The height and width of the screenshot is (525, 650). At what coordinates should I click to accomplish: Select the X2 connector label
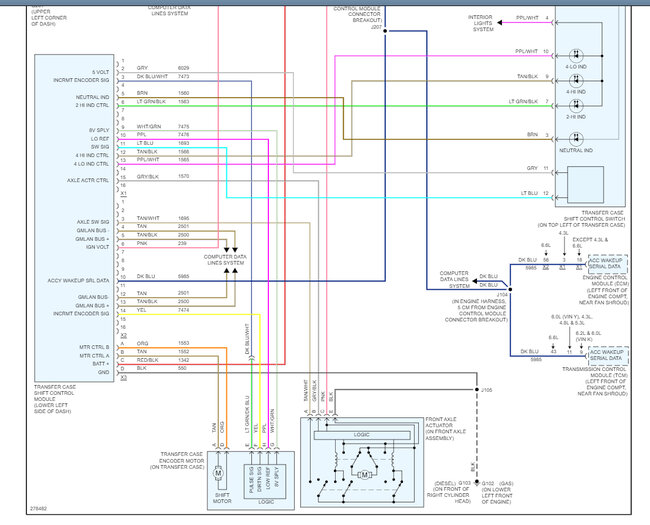point(124,335)
